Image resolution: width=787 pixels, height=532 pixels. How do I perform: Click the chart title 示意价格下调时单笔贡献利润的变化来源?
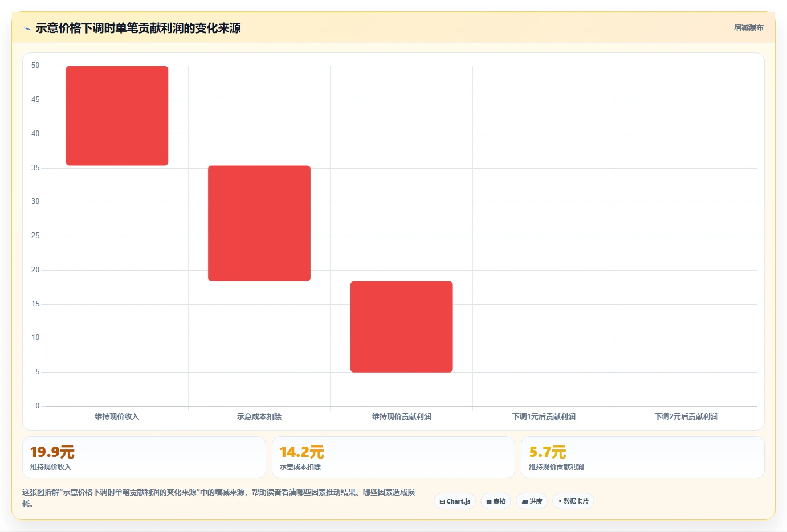point(138,28)
